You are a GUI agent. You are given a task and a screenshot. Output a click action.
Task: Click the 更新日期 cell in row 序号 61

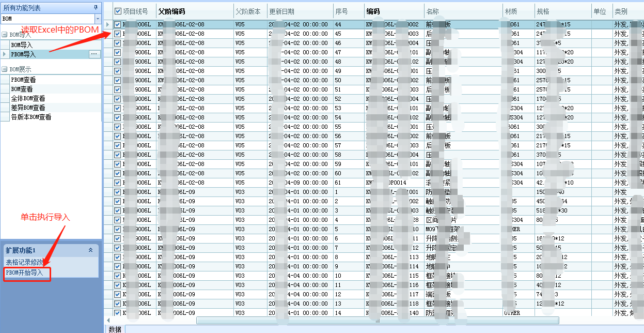pyautogui.click(x=300, y=183)
